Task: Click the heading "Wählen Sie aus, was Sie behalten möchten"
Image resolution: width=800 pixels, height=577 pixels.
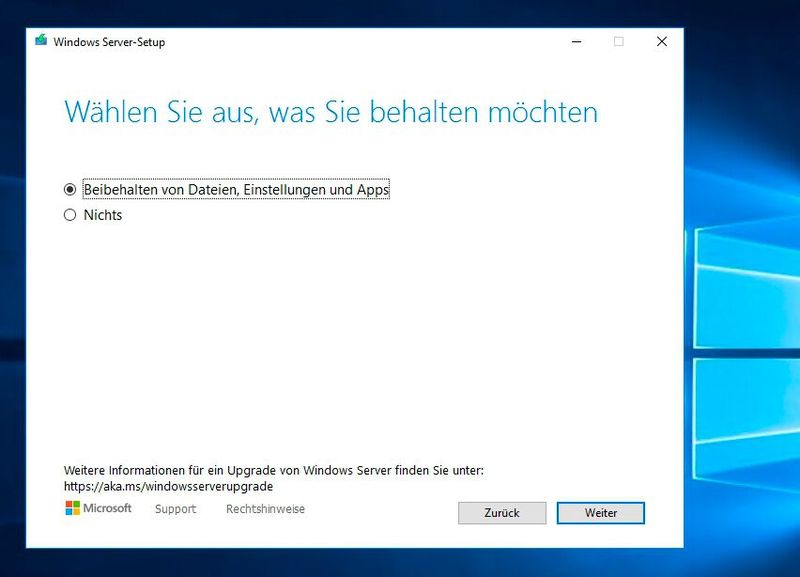Action: (x=330, y=112)
